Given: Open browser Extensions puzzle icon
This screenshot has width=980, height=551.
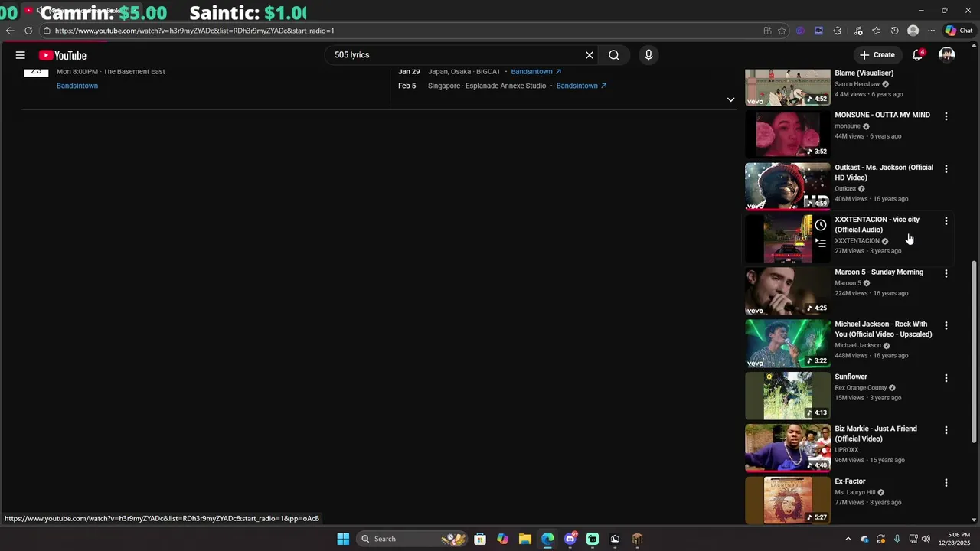Looking at the screenshot, I should pos(837,31).
